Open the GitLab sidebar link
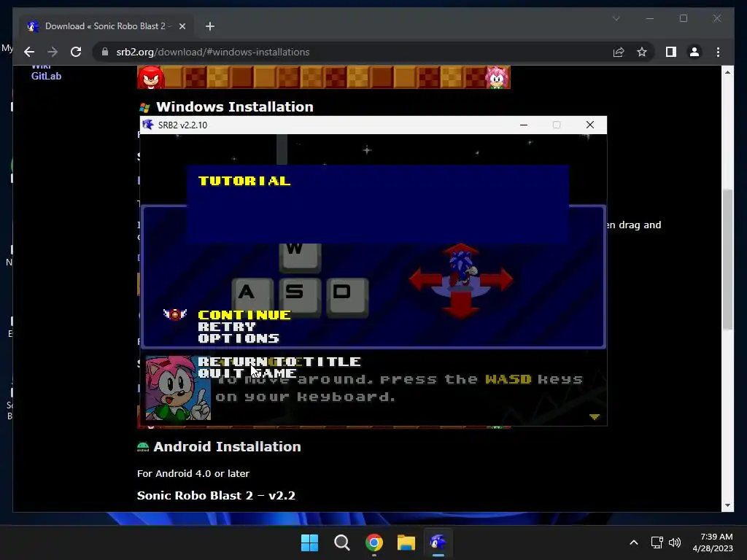This screenshot has height=560, width=747. (46, 76)
